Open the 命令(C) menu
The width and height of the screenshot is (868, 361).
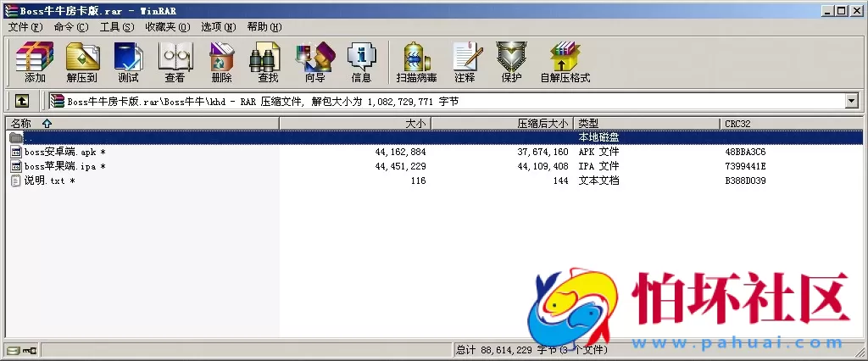click(71, 26)
